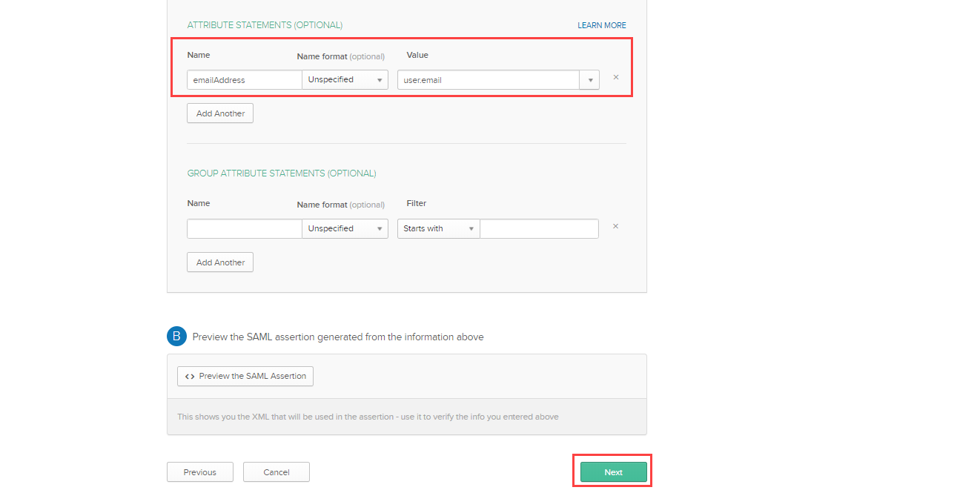Go back with the Previous button
980x493 pixels.
(200, 472)
